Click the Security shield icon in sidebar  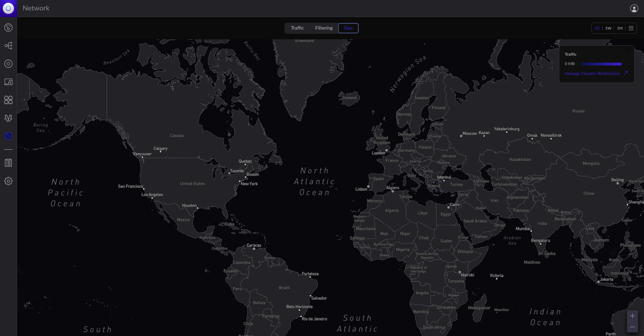8,136
